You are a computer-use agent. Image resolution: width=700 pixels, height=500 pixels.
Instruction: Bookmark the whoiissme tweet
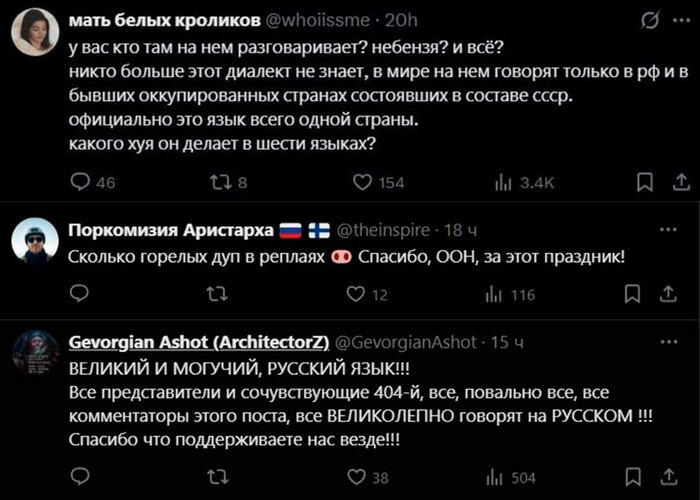coord(645,182)
